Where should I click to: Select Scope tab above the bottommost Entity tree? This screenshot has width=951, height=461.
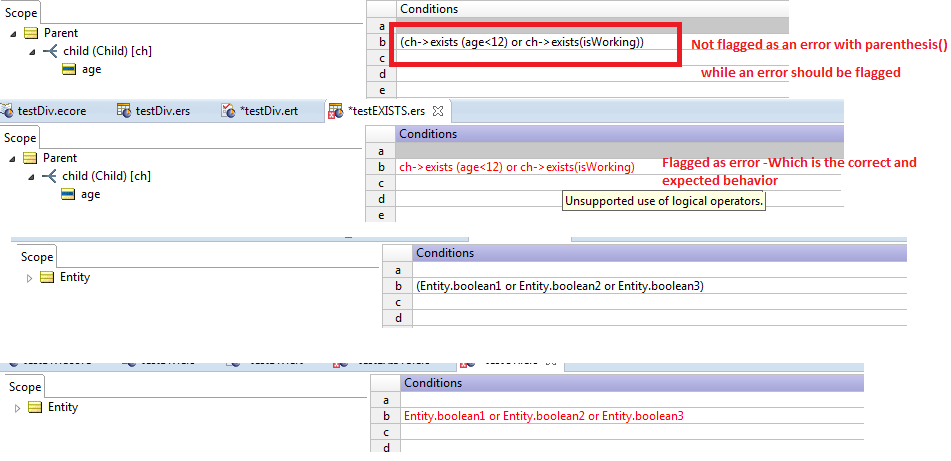(x=25, y=386)
